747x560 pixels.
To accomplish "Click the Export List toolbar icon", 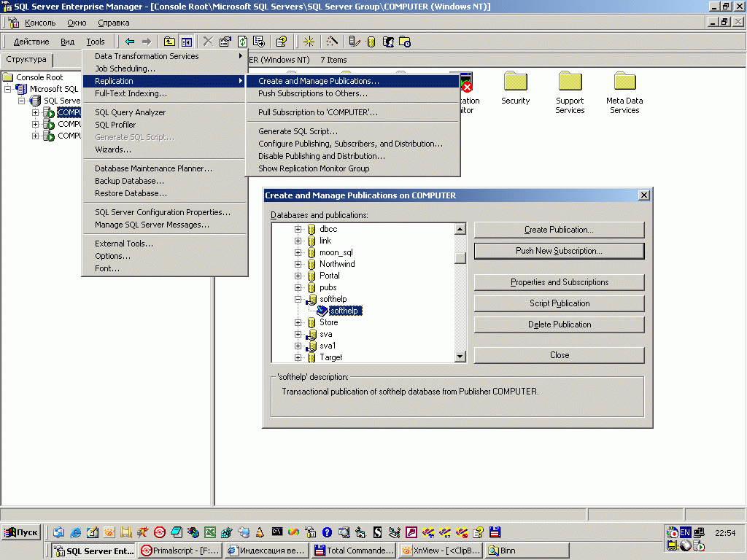I will pos(259,42).
